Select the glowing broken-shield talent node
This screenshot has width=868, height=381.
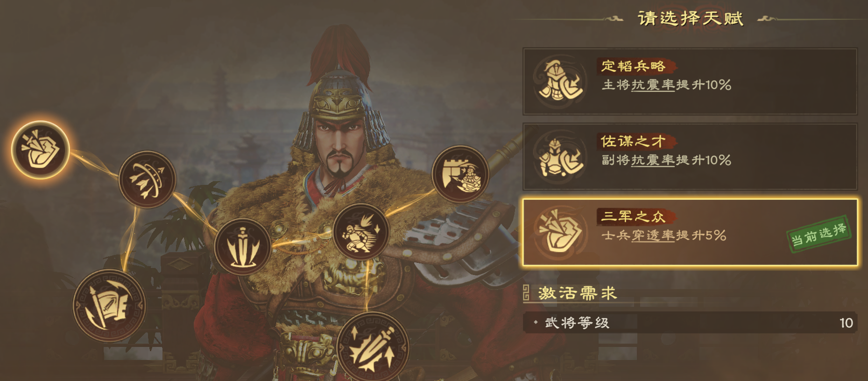[41, 150]
